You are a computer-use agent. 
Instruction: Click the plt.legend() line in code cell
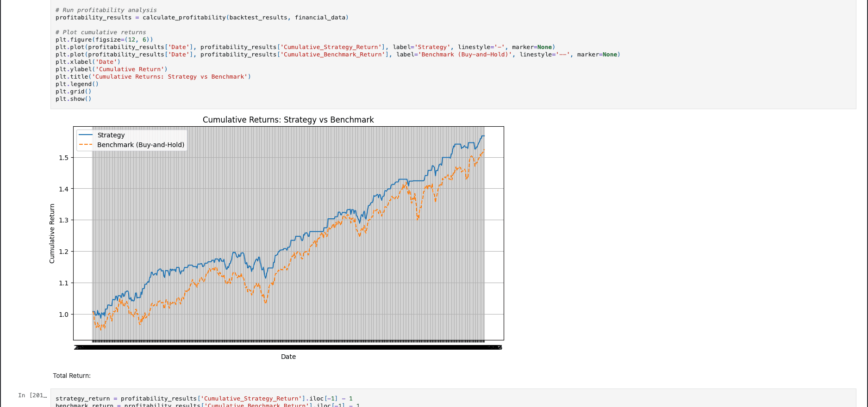point(77,84)
